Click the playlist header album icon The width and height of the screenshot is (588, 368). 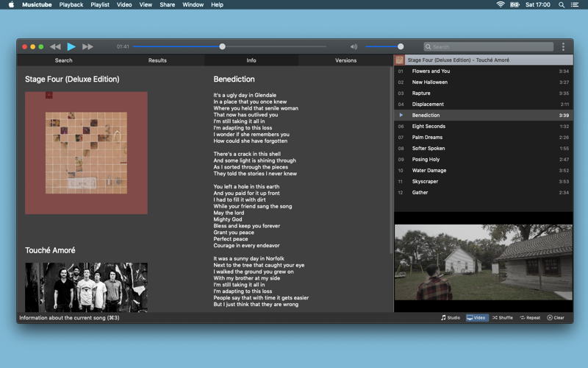point(399,60)
